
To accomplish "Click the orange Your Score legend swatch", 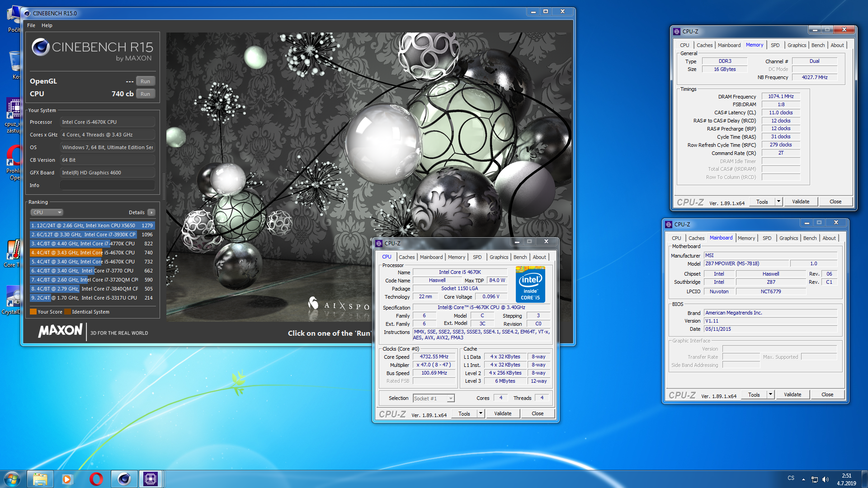I will (x=33, y=312).
